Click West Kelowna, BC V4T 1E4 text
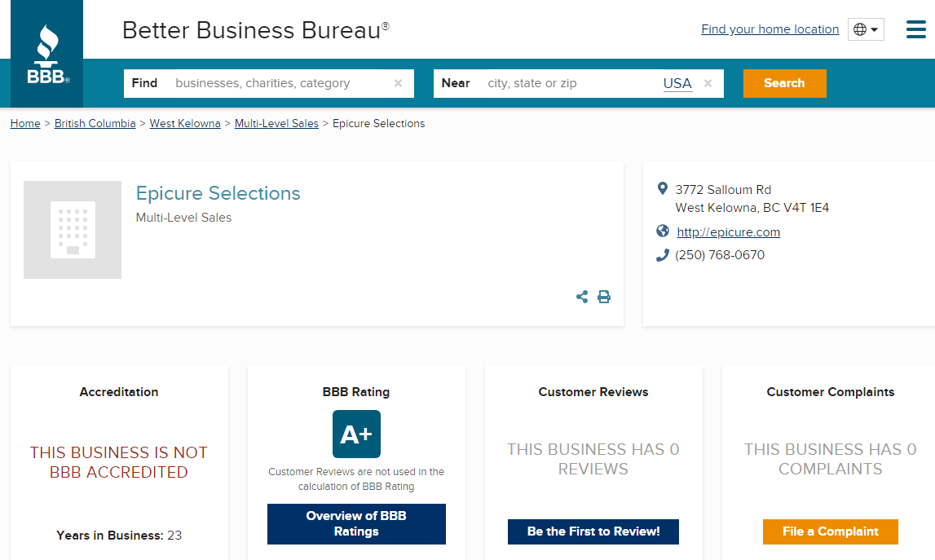 coord(752,208)
